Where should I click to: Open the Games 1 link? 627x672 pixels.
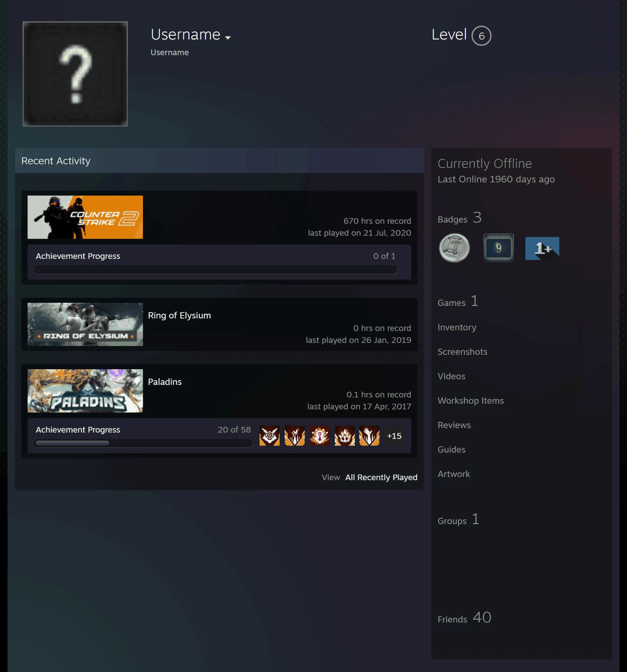(x=458, y=301)
